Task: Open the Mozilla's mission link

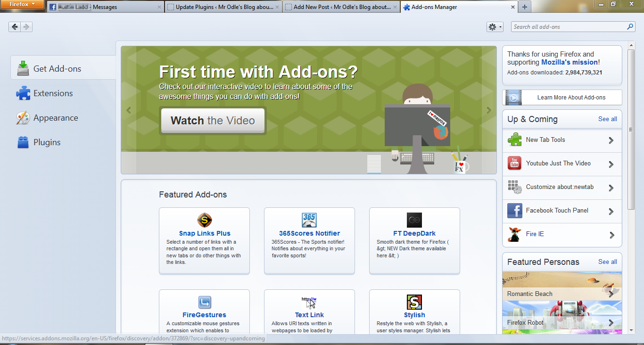Action: 570,62
